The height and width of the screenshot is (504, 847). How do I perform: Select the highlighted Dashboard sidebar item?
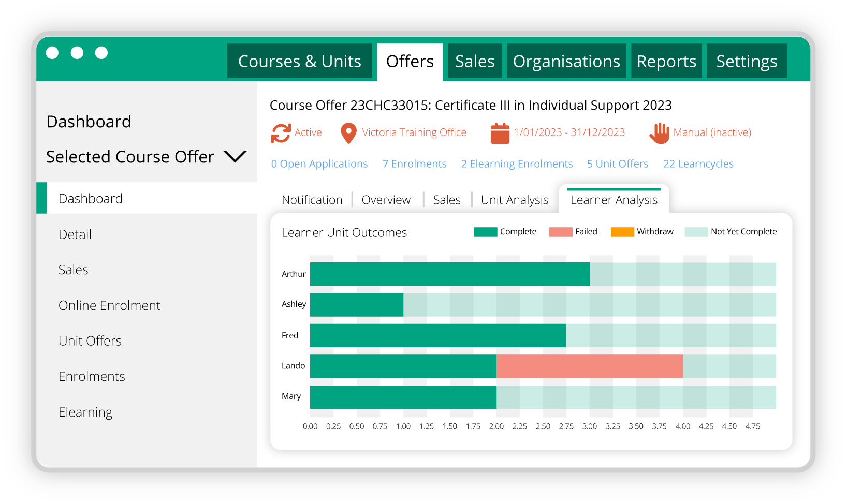tap(147, 198)
